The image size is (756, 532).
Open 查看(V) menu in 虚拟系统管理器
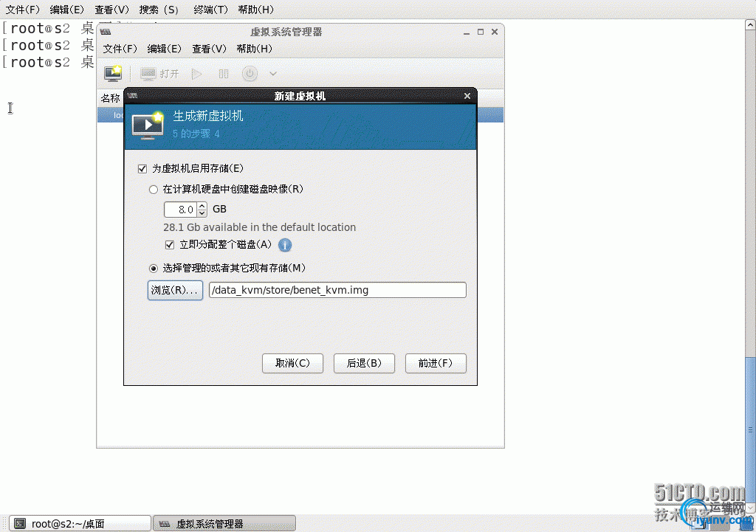click(x=209, y=49)
